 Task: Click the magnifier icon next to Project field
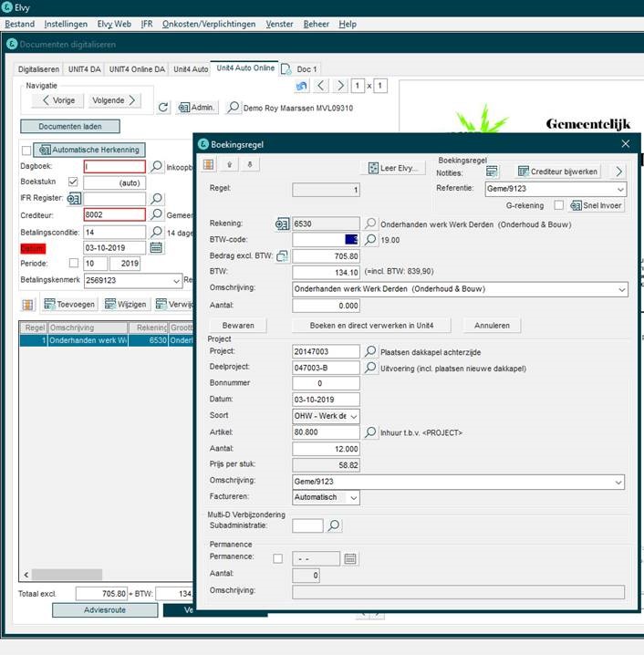click(370, 351)
